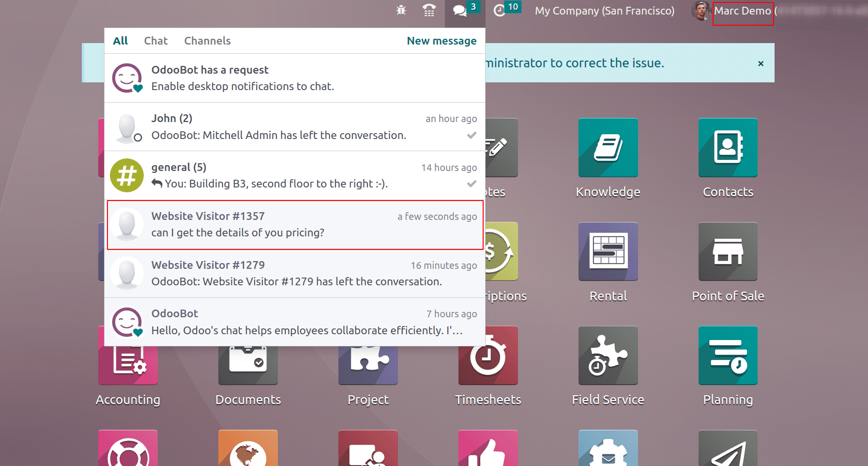
Task: Open the Planning app
Action: click(x=728, y=356)
